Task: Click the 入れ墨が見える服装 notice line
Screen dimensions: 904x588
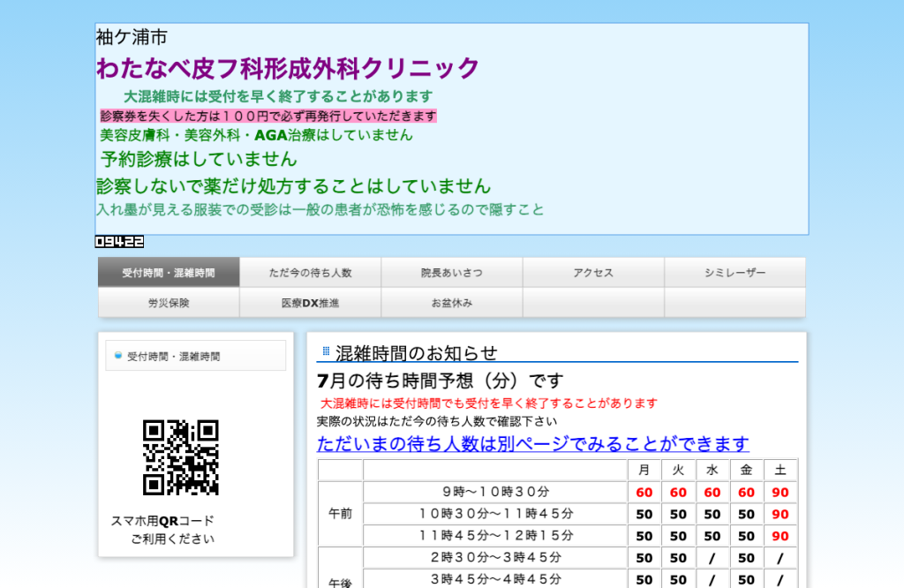Action: (x=320, y=209)
